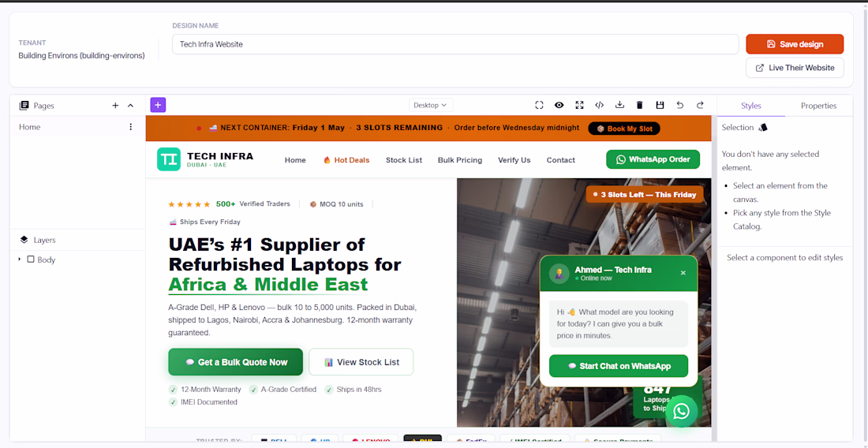The height and width of the screenshot is (448, 868).
Task: Click Ahmed's avatar in chat header
Action: [x=559, y=273]
